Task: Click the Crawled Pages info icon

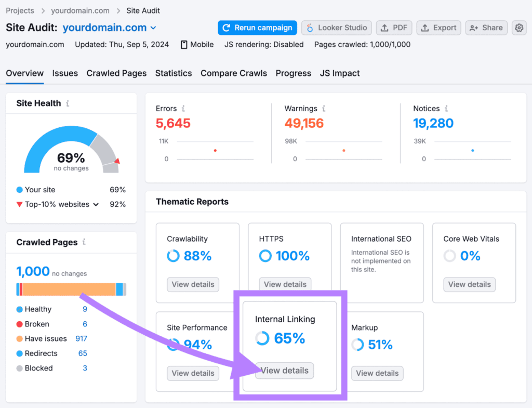Action: [84, 242]
